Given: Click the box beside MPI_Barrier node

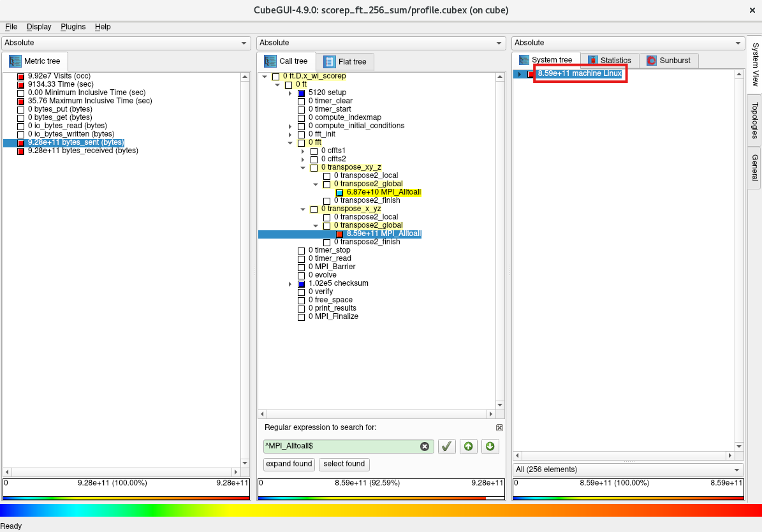Looking at the screenshot, I should click(302, 267).
